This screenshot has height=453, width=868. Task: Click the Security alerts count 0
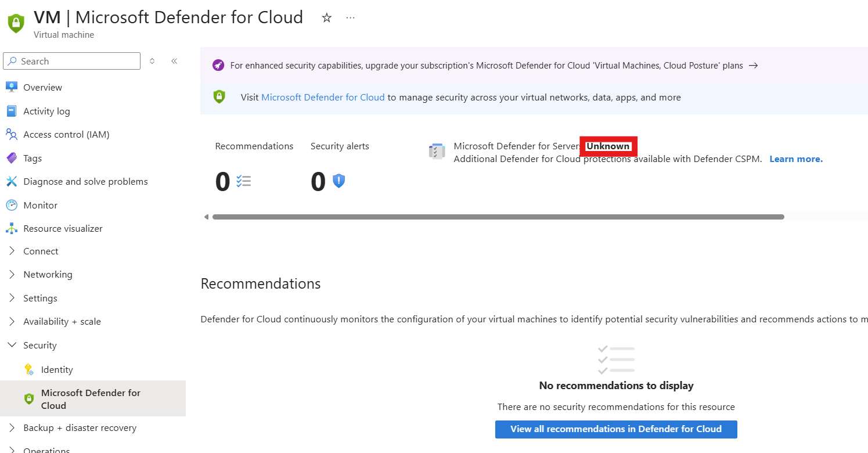[x=318, y=182]
